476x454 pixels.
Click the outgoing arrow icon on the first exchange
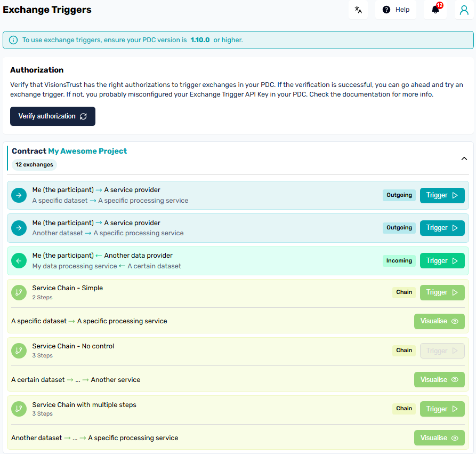19,195
